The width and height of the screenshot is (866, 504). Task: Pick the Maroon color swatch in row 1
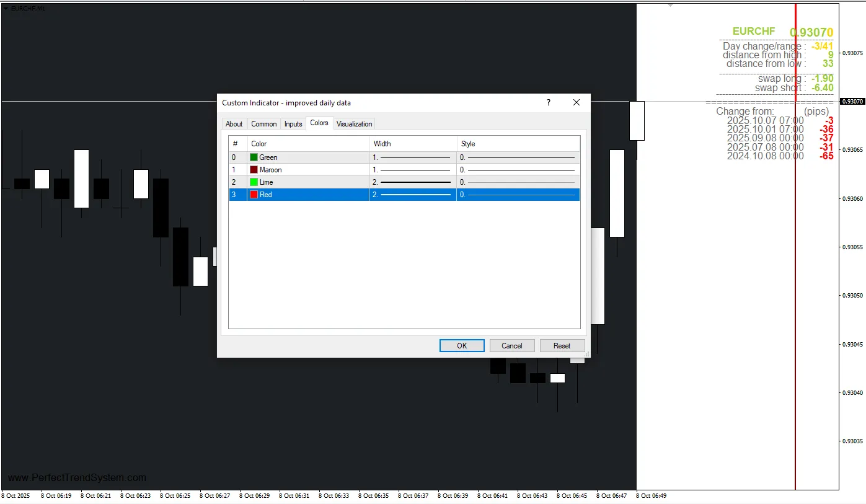point(254,170)
